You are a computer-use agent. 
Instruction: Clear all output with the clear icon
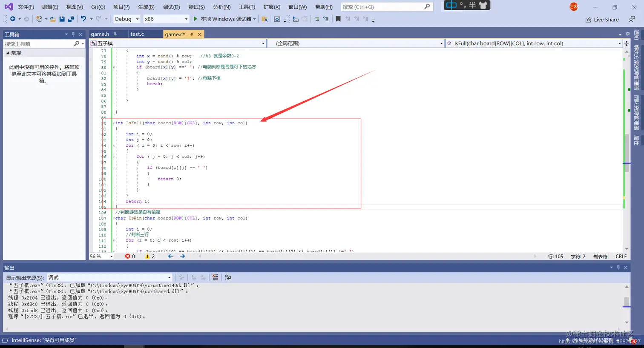pyautogui.click(x=215, y=277)
